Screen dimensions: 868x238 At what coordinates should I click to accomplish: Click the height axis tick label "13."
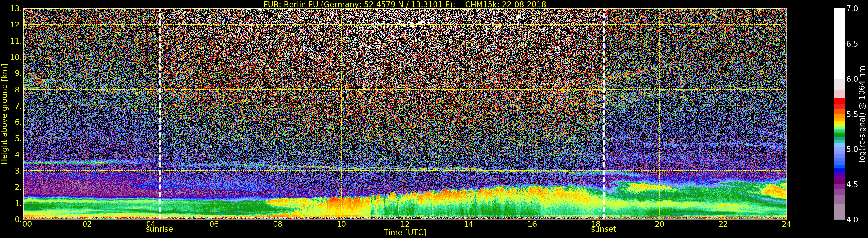(x=16, y=9)
